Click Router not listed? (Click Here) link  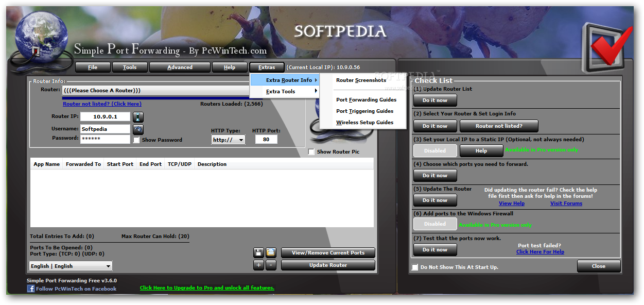click(x=102, y=104)
